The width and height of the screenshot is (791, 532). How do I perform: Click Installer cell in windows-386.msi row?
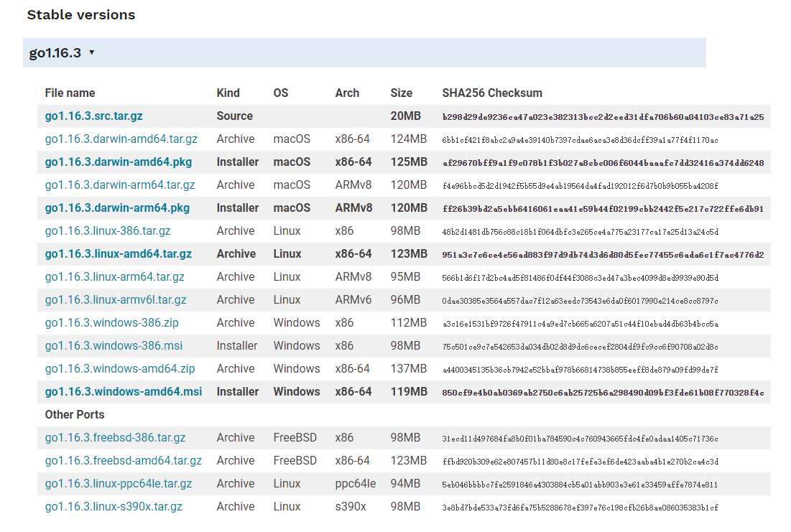(x=236, y=346)
